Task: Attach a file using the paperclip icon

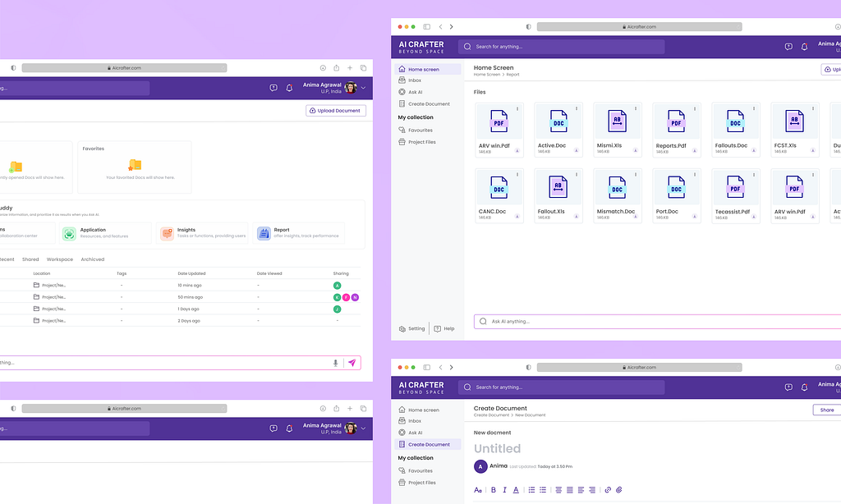Action: [x=618, y=489]
